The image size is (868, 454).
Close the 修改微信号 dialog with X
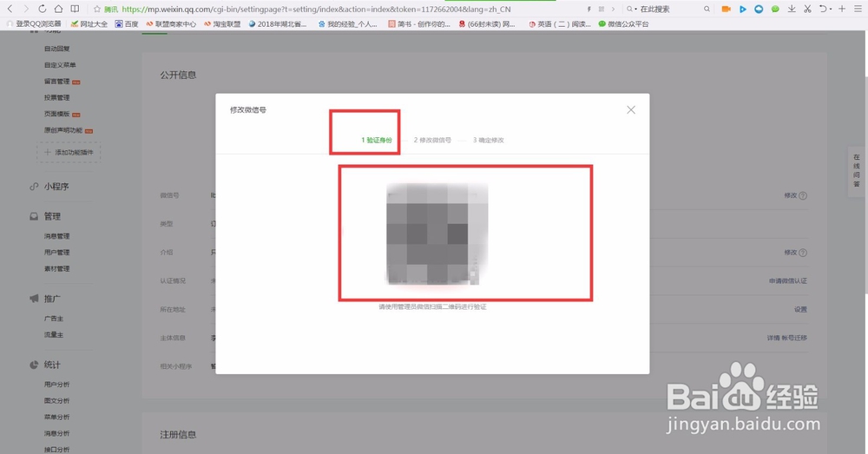(631, 109)
